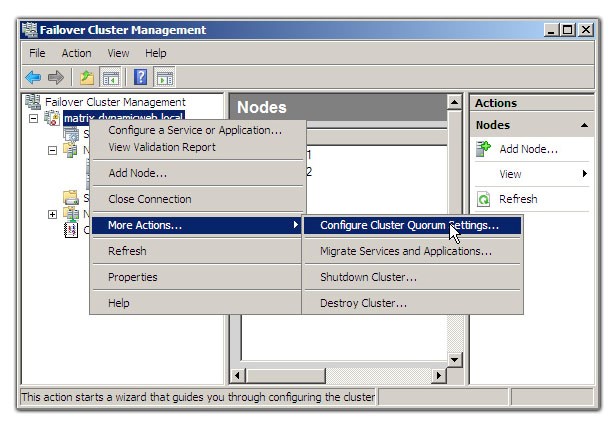The image size is (614, 422).
Task: Open Help via blue question mark icon
Action: (141, 77)
